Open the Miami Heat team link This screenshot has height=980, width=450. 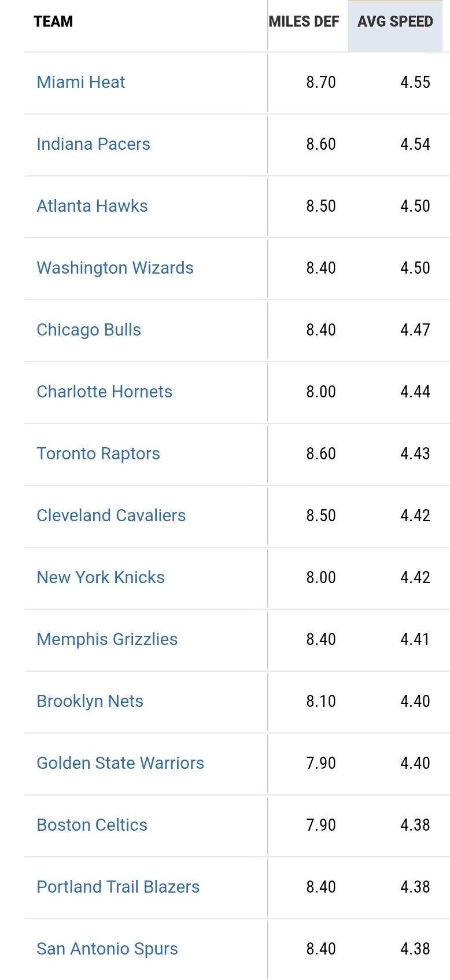tap(81, 82)
